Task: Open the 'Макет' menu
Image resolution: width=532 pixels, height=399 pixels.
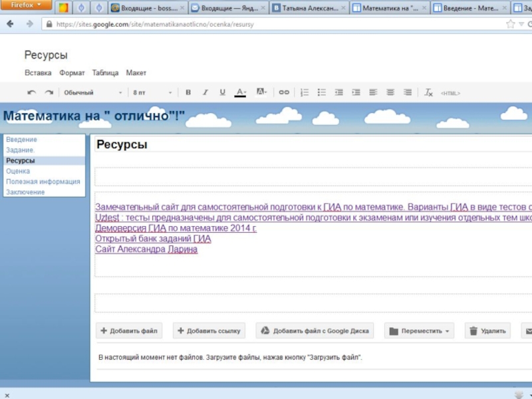Action: 136,72
